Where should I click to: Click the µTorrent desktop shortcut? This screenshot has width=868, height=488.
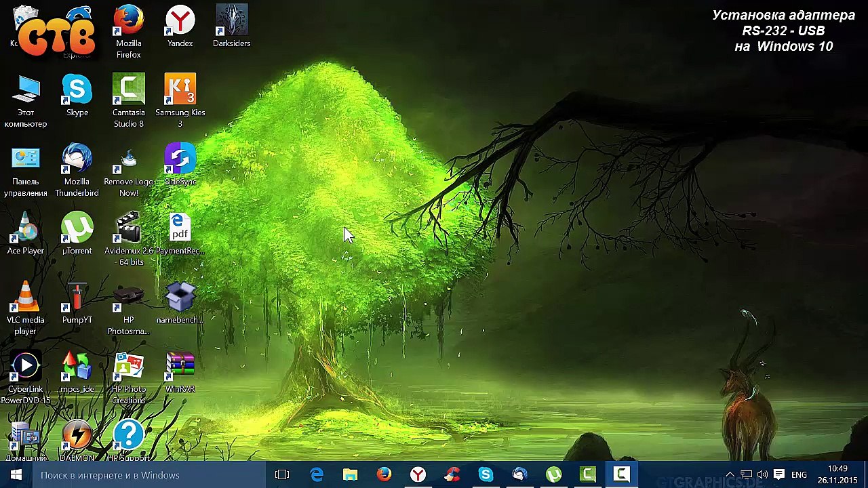coord(77,234)
